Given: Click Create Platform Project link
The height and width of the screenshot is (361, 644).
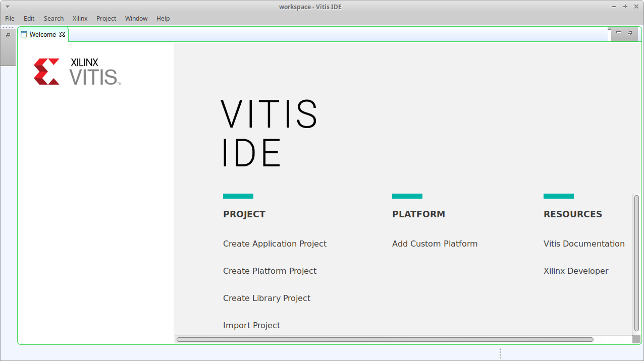Looking at the screenshot, I should click(x=270, y=271).
